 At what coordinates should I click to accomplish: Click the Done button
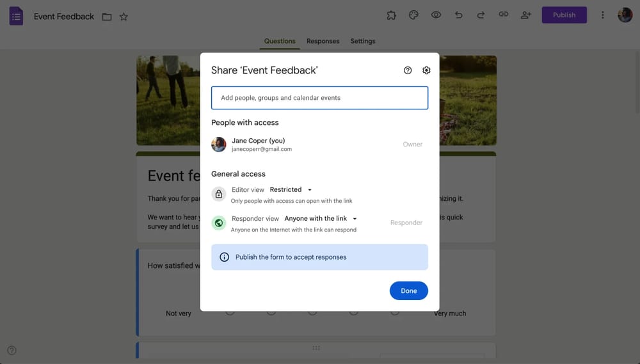pyautogui.click(x=408, y=290)
